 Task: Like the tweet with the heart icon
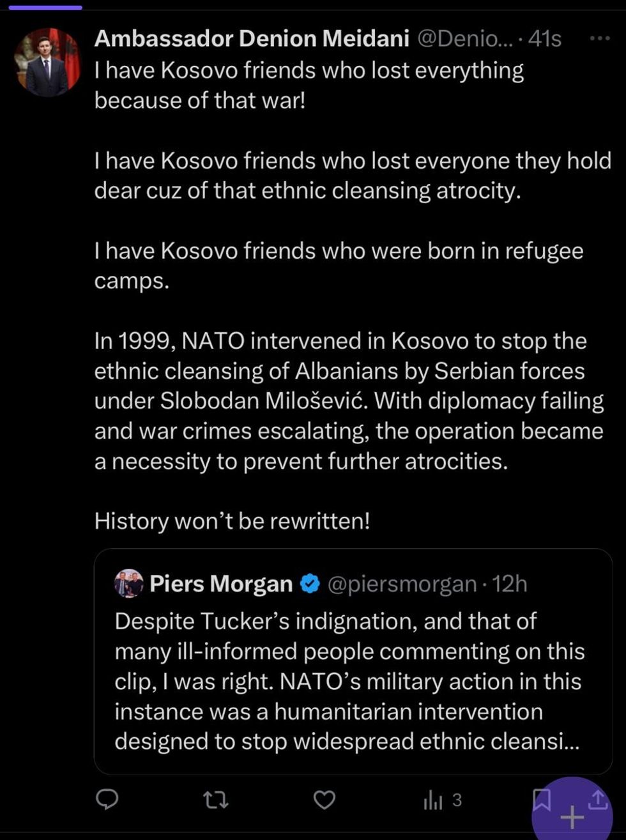point(324,799)
